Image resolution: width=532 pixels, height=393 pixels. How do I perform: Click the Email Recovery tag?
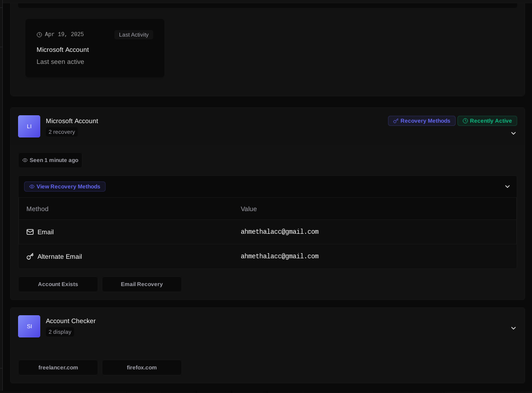tap(142, 284)
